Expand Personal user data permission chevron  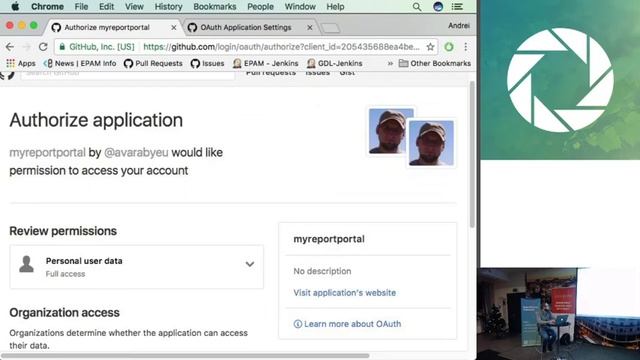pyautogui.click(x=250, y=264)
